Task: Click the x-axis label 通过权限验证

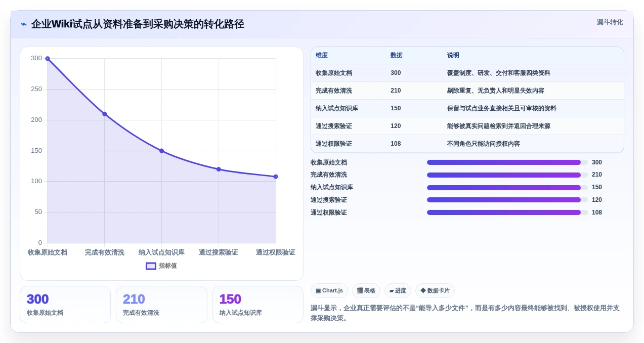Action: pyautogui.click(x=276, y=252)
